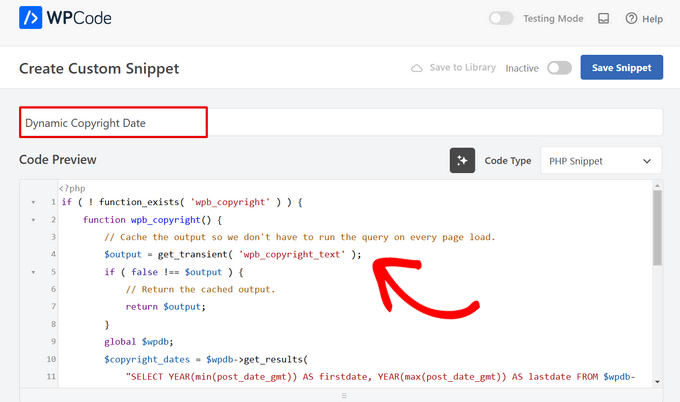Open the Help question mark icon

[631, 18]
